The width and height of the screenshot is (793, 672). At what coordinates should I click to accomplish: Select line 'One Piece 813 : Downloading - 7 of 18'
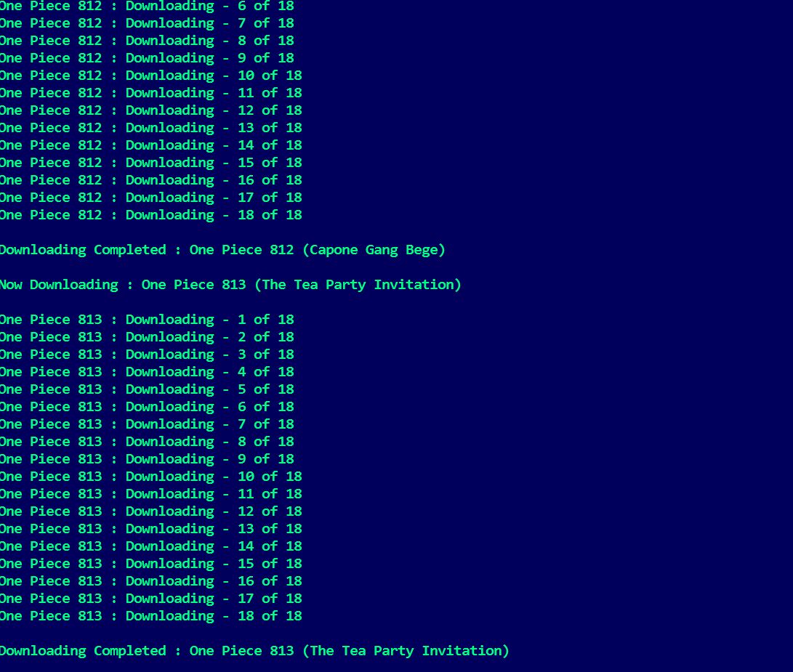click(x=147, y=424)
